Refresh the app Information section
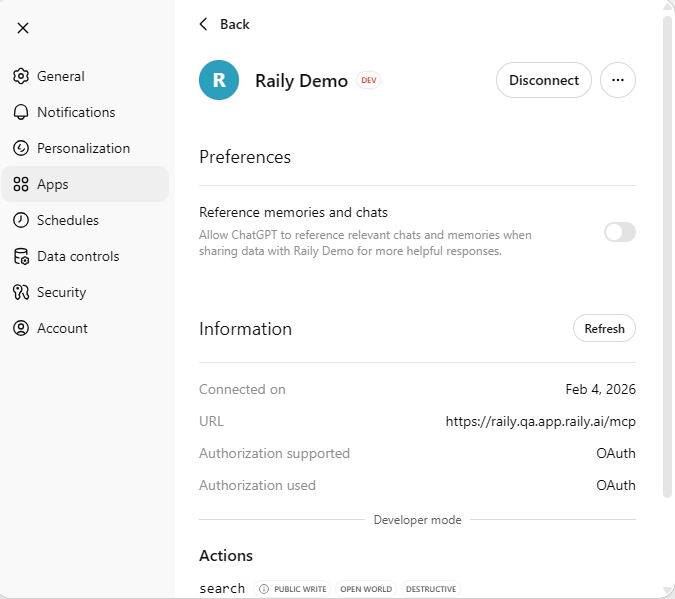Viewport: 675px width, 599px height. pyautogui.click(x=604, y=328)
